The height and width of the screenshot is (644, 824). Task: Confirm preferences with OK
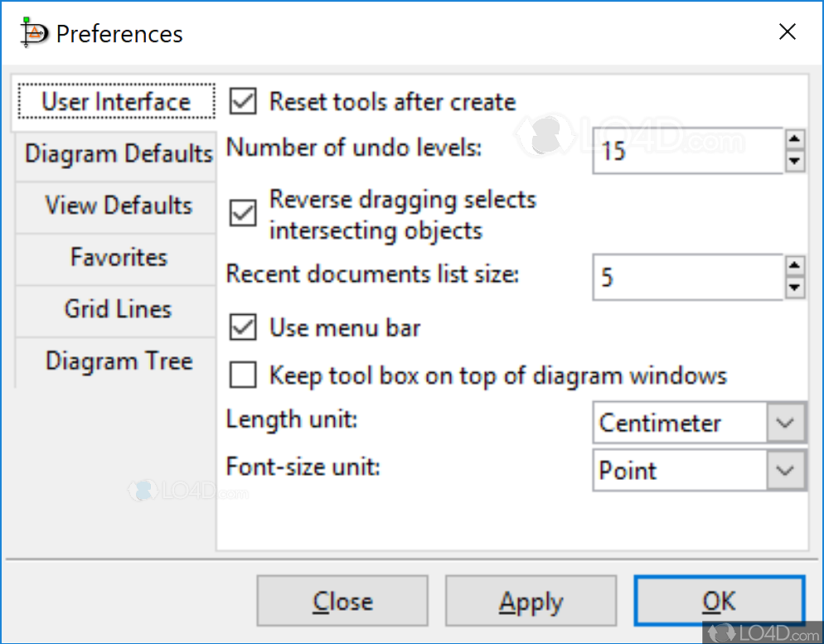719,601
